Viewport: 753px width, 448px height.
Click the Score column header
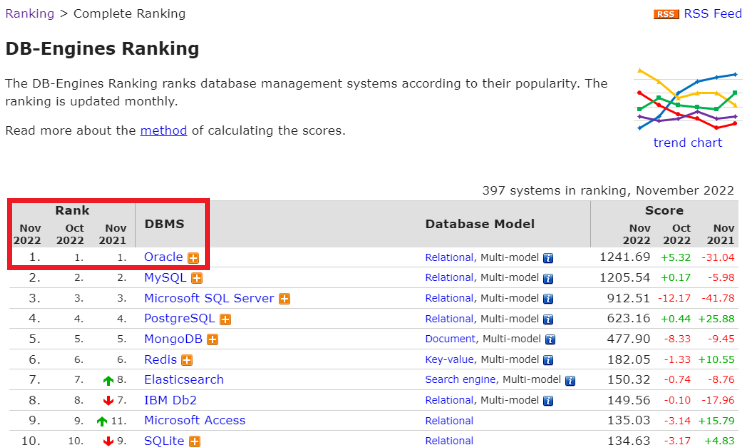[664, 210]
